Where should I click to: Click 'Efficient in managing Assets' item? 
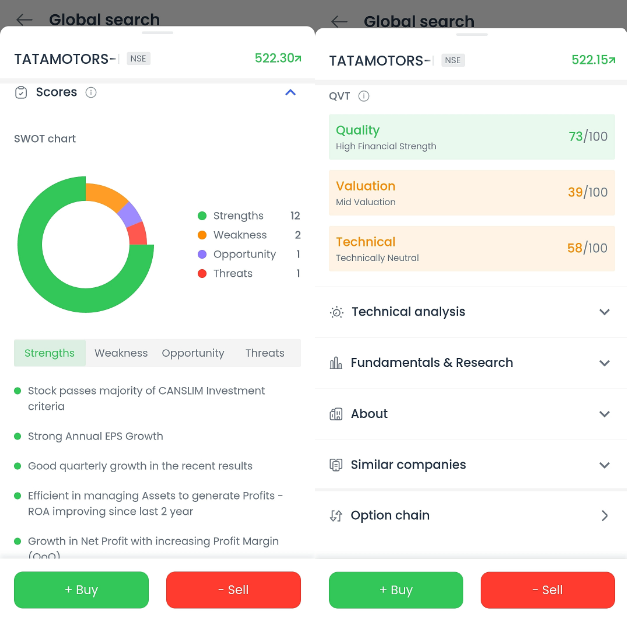[155, 504]
